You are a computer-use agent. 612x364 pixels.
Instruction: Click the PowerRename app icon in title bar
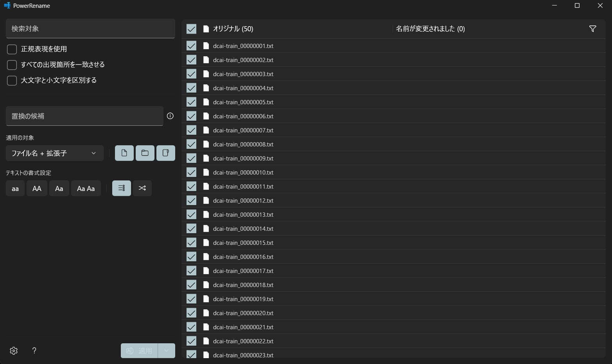[x=7, y=5]
